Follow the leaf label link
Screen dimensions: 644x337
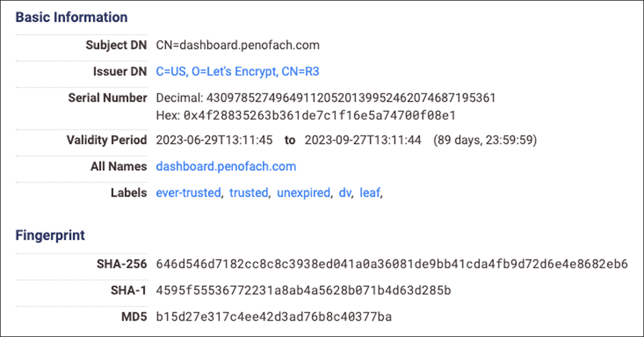(369, 192)
